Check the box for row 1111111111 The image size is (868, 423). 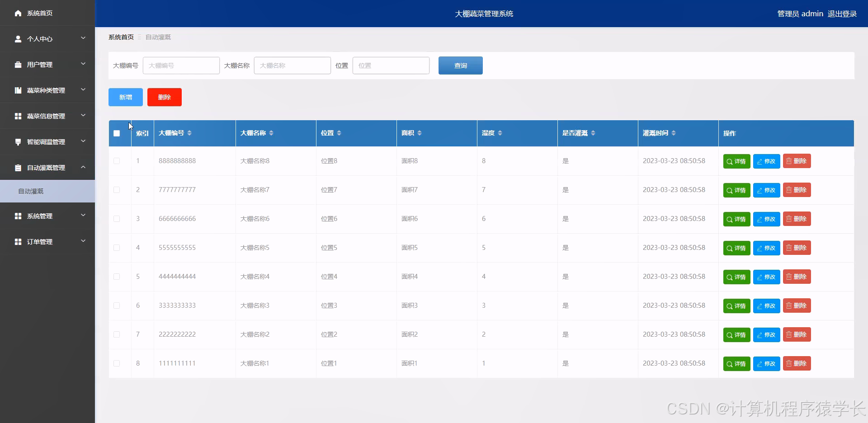pos(117,363)
